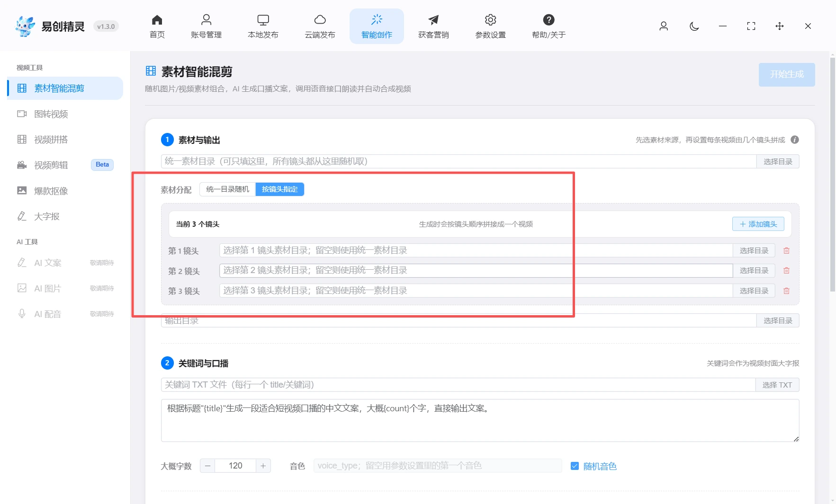Click the 易创精灵 logo icon
Screen dimensions: 836x504
25,26
